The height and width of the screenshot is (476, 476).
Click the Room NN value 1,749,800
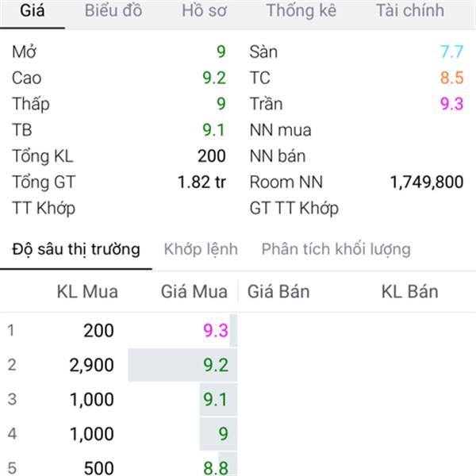[427, 182]
